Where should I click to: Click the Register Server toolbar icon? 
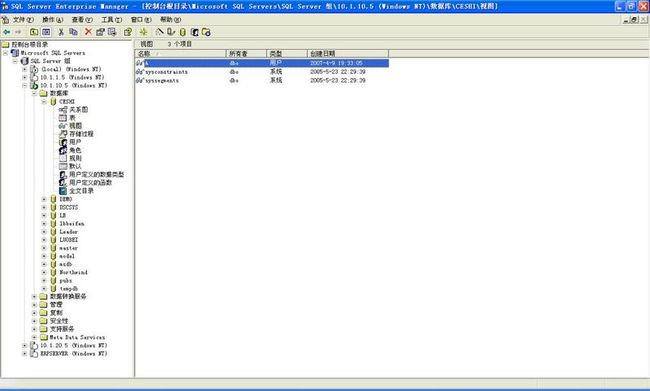pyautogui.click(x=171, y=32)
